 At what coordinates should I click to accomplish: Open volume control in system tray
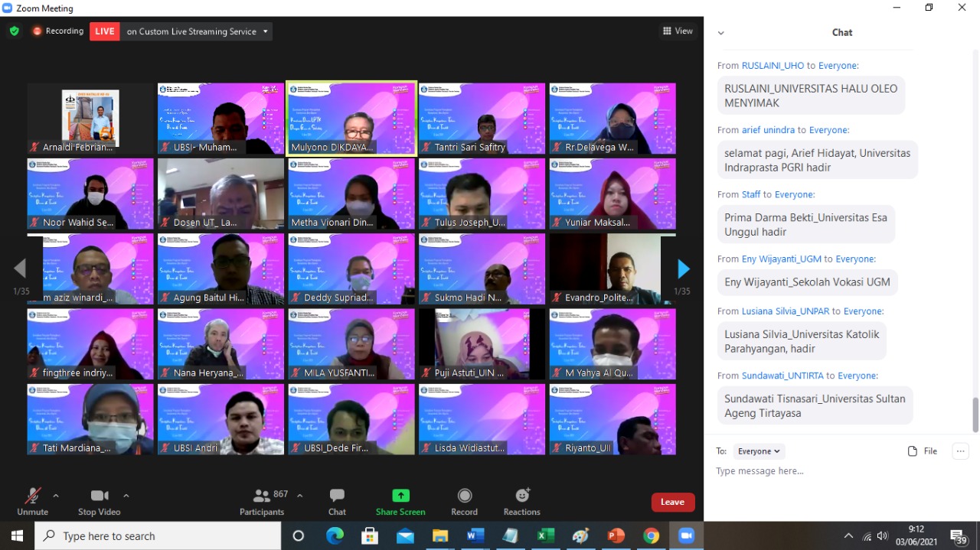(883, 536)
